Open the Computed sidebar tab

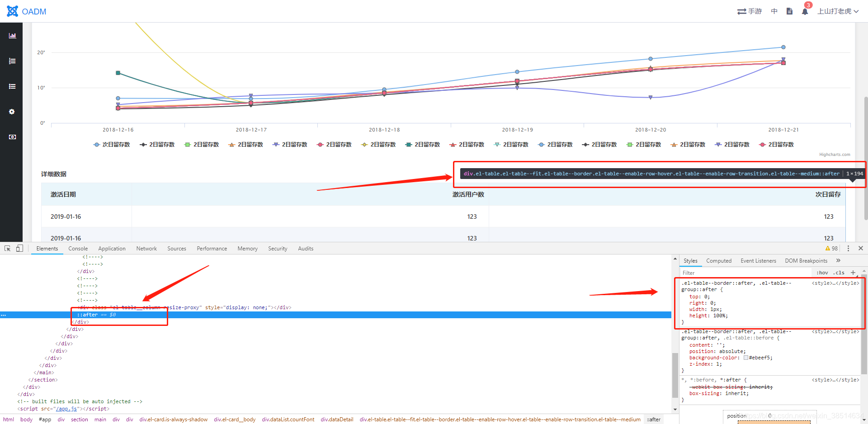pos(719,261)
